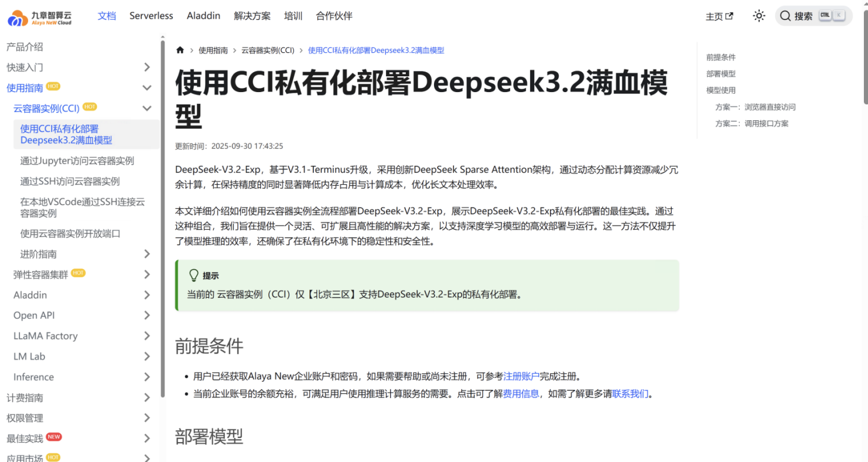Click the lightbulb icon in tip box

(x=193, y=276)
